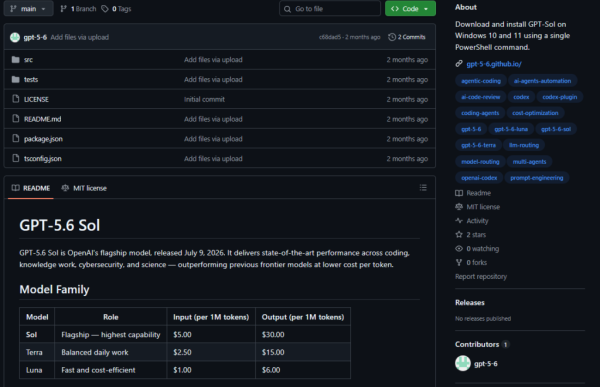This screenshot has height=387, width=600.
Task: Select the gpt-5-6 topic tag
Action: [471, 129]
